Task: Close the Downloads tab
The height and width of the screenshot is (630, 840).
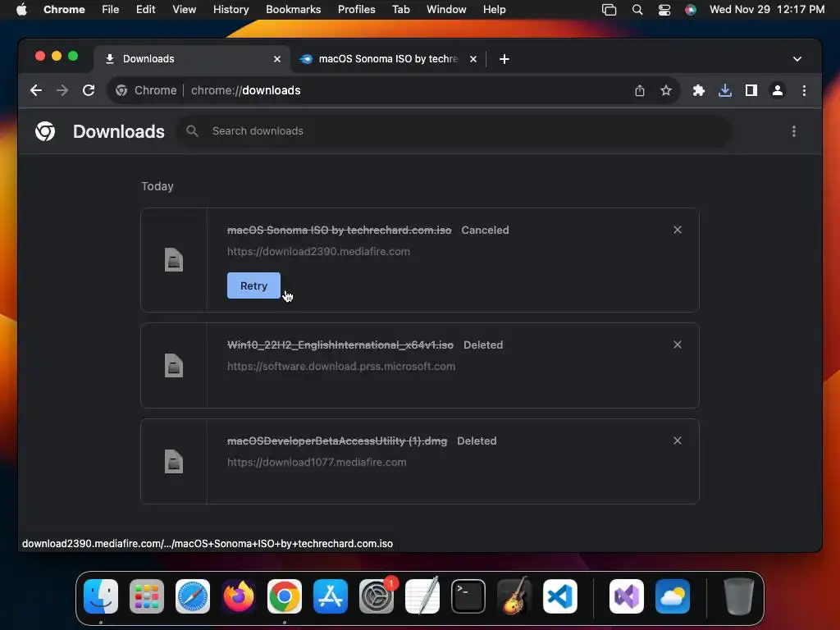Action: (x=277, y=59)
